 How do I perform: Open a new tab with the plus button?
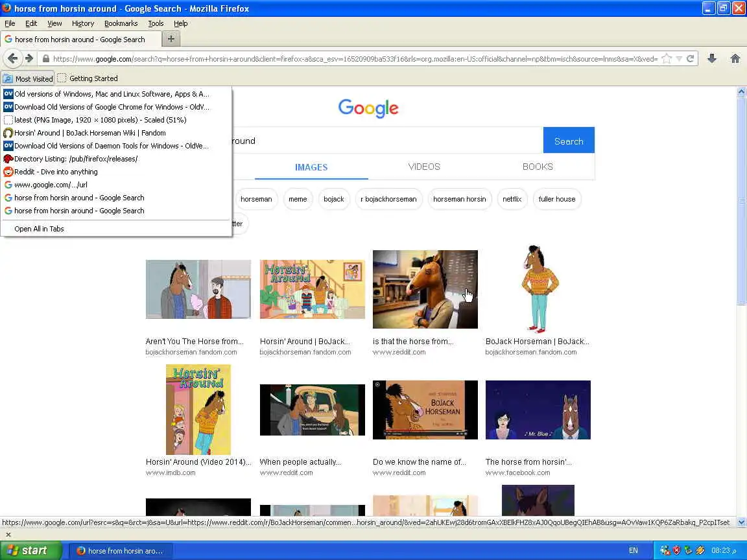[x=171, y=39]
